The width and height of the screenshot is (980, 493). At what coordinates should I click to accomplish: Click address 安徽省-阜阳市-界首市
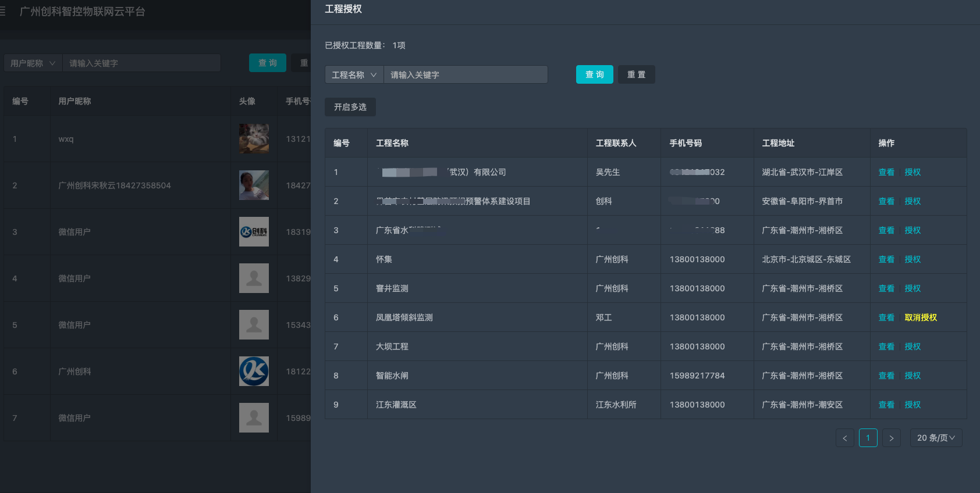coord(803,201)
